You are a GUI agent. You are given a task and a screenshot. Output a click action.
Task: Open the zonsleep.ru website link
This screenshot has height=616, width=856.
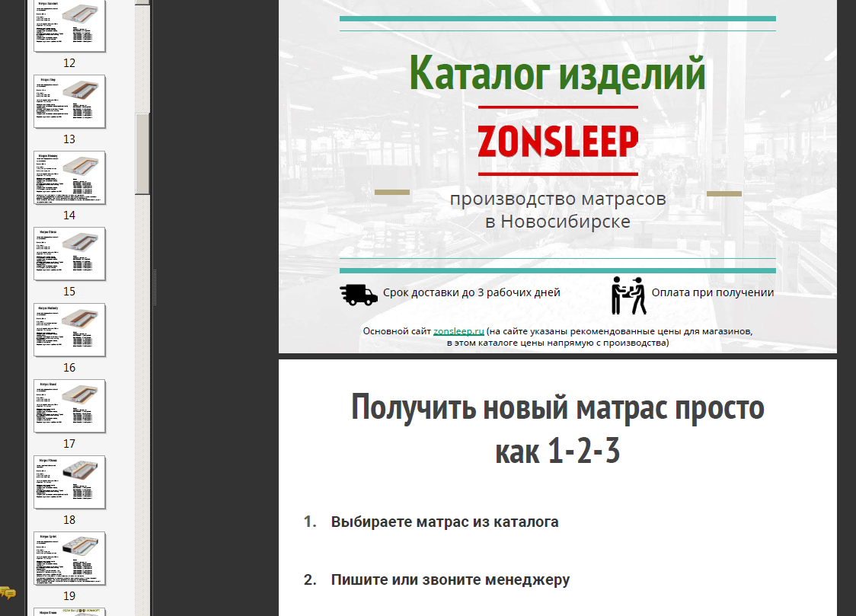458,331
